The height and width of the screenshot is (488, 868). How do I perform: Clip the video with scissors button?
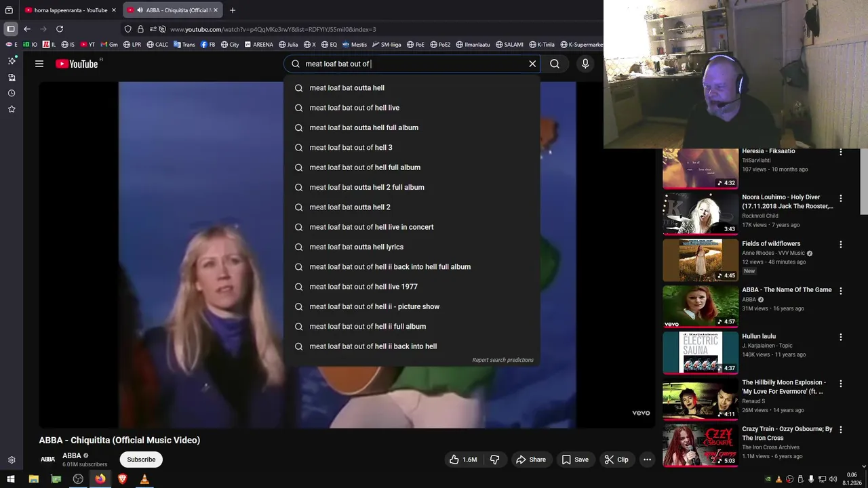(616, 460)
